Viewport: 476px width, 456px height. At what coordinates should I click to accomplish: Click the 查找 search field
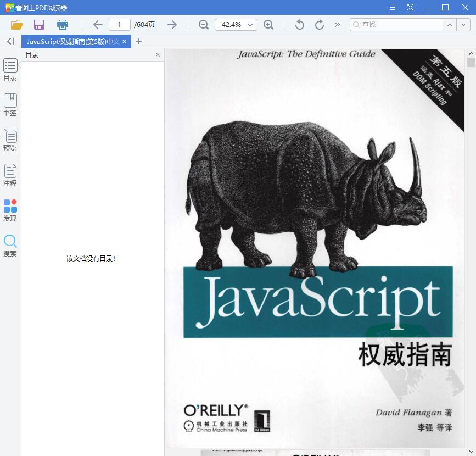[x=396, y=25]
